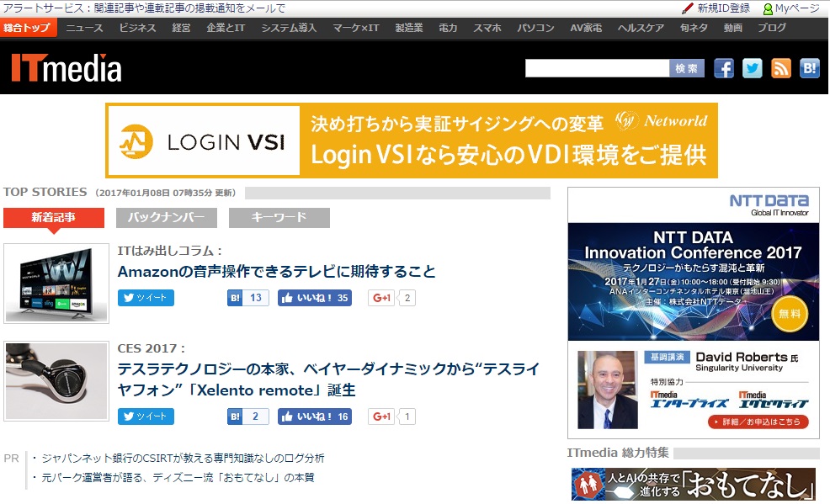Click the 検索 search button
This screenshot has width=830, height=504.
tap(687, 68)
